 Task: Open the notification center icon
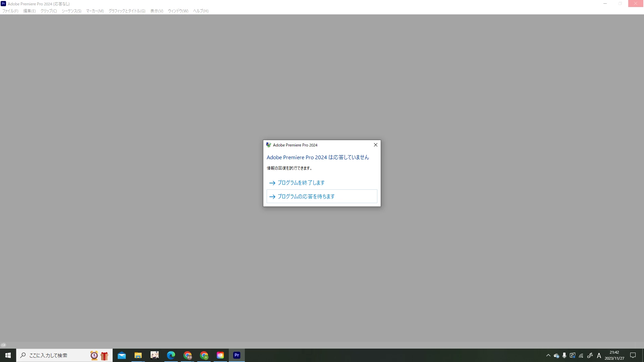pos(633,355)
